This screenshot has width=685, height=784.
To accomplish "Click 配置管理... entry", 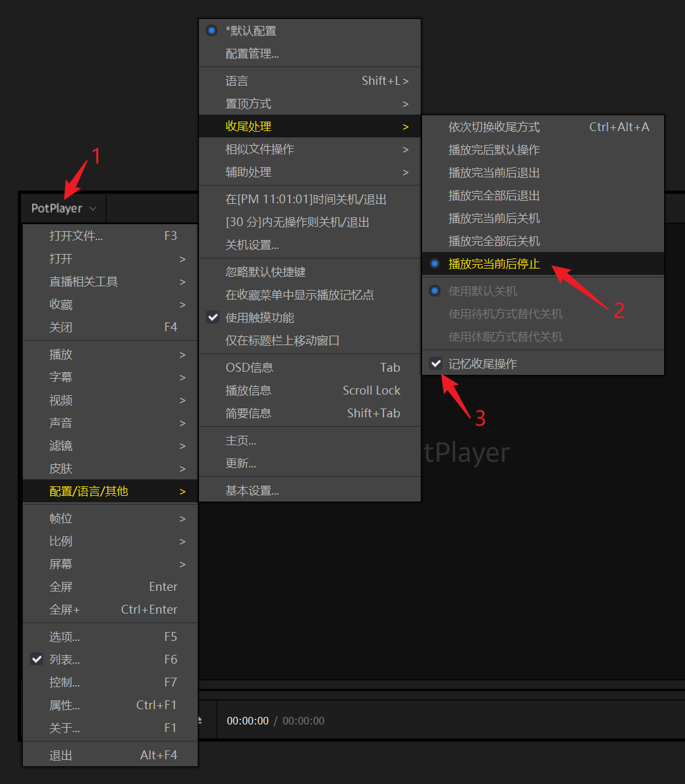I will (x=252, y=54).
